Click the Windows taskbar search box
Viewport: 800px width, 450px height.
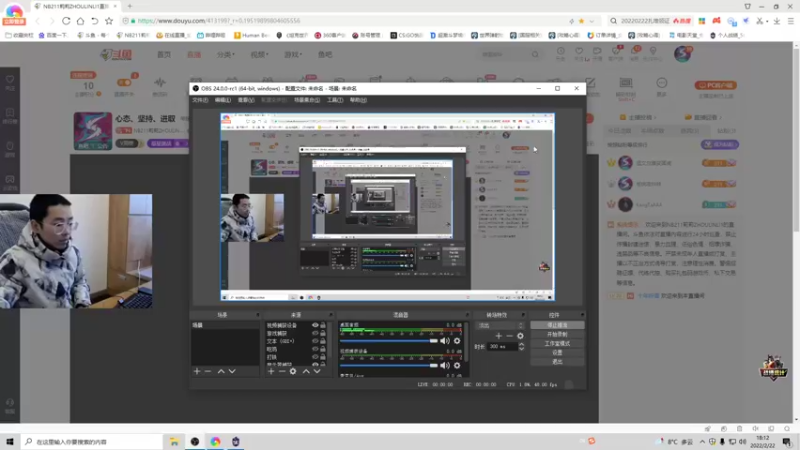coord(92,441)
